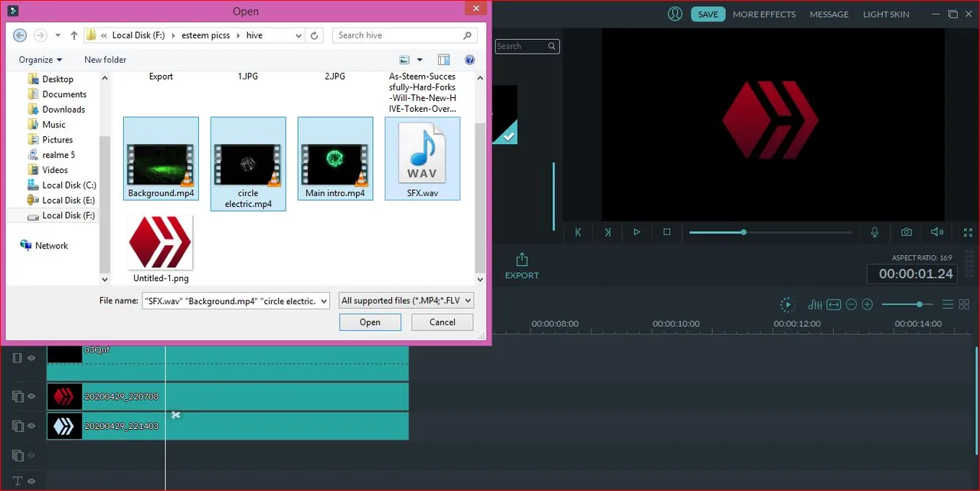This screenshot has height=491, width=980.
Task: Click the timeline zoom slider
Action: coord(907,305)
